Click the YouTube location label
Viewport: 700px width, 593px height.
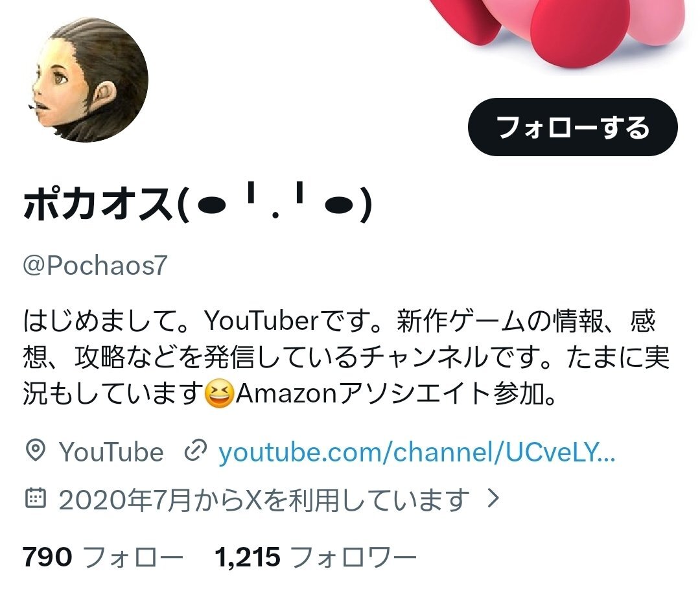click(x=111, y=452)
